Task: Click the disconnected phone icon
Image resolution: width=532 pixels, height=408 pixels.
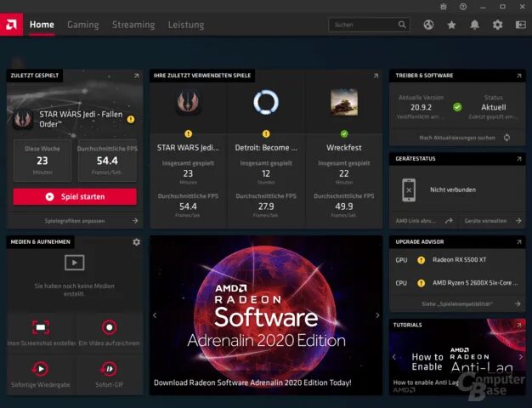Action: click(409, 190)
